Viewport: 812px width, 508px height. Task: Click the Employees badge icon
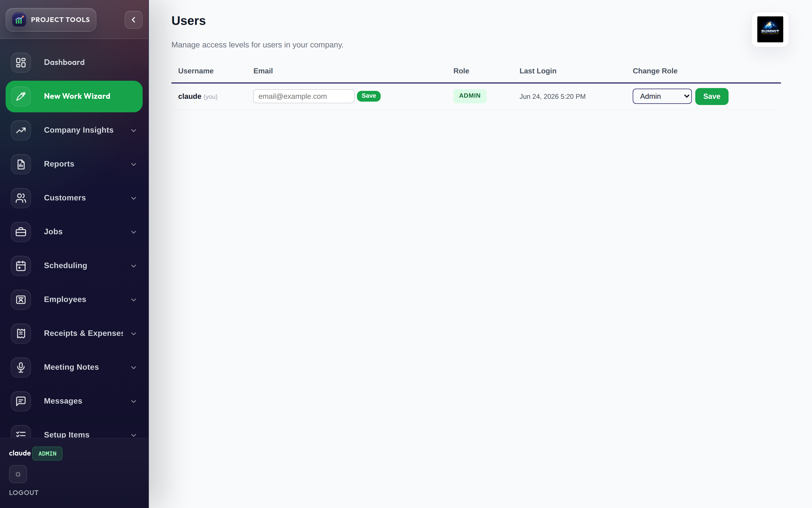pos(21,300)
